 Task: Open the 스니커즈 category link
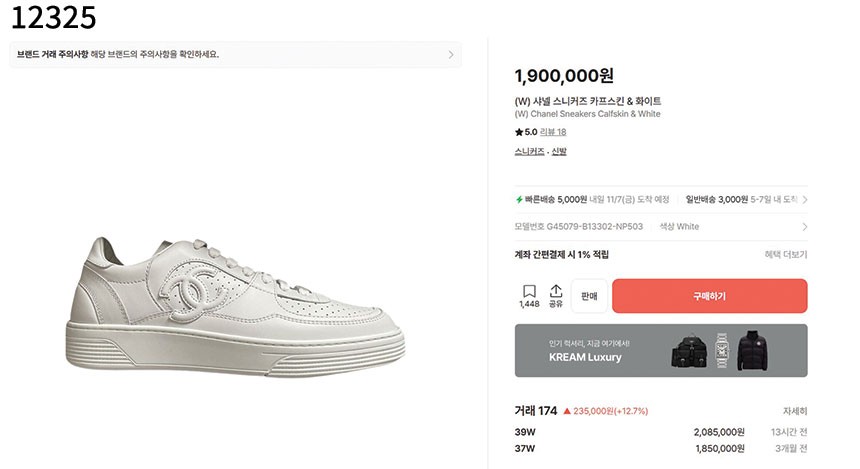[529, 152]
